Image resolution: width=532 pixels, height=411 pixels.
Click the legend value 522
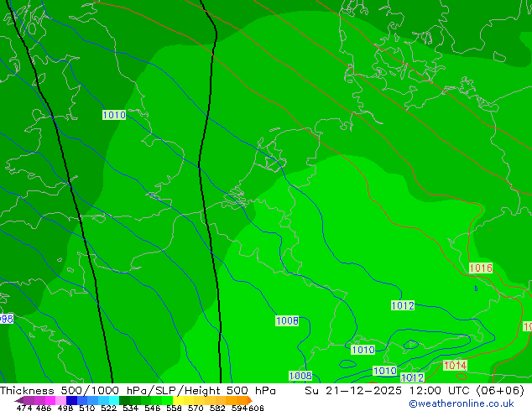coord(108,408)
